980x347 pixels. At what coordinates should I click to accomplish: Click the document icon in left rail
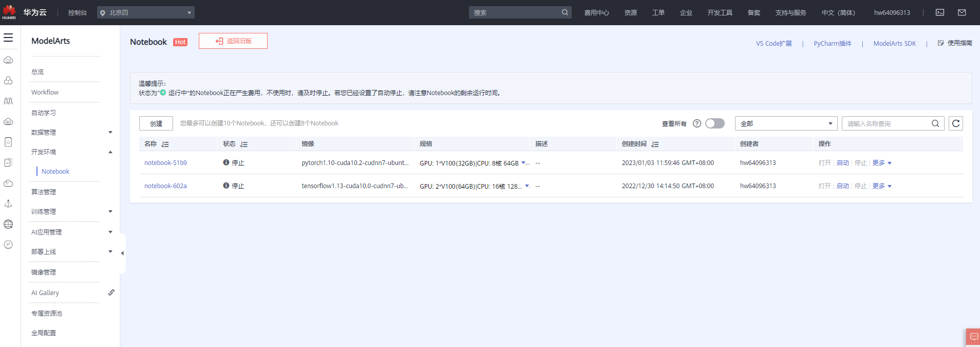coord(8,142)
